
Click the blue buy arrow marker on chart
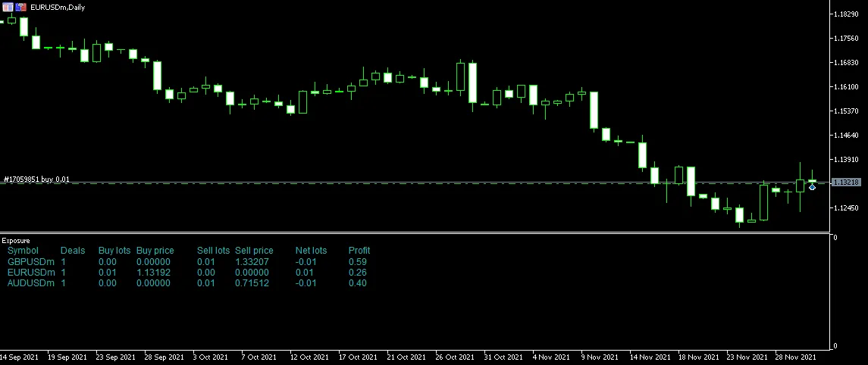point(812,186)
